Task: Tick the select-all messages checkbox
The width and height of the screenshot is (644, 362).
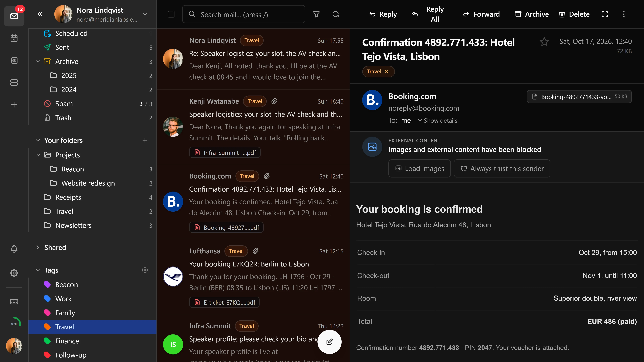Action: [171, 14]
